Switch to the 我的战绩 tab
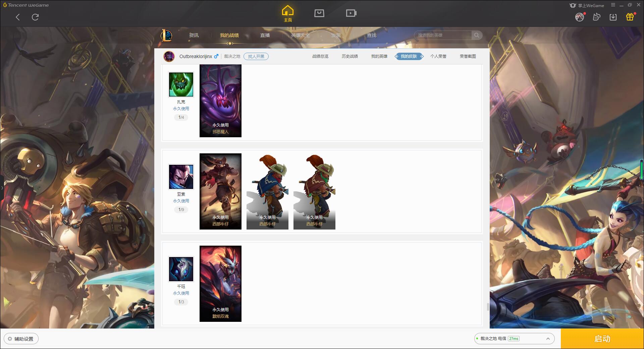644x349 pixels. point(229,35)
